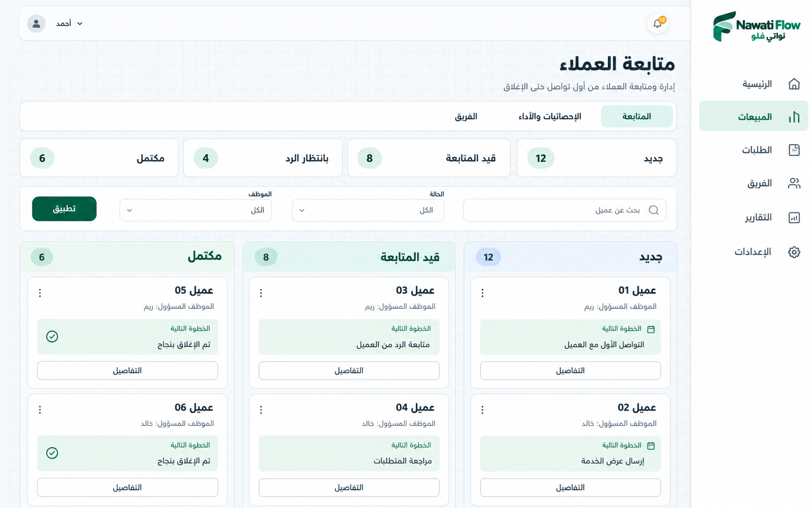Click the جديد summary card with 12
Screen dimensions: 812x508
(x=596, y=158)
